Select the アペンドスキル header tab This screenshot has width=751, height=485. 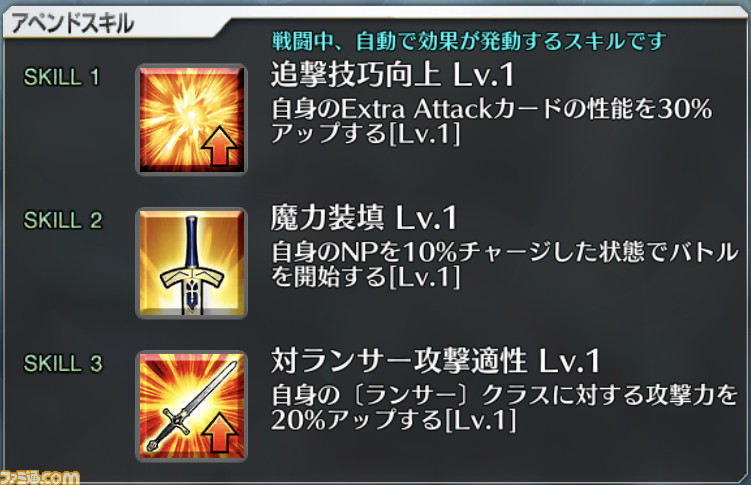pyautogui.click(x=72, y=23)
